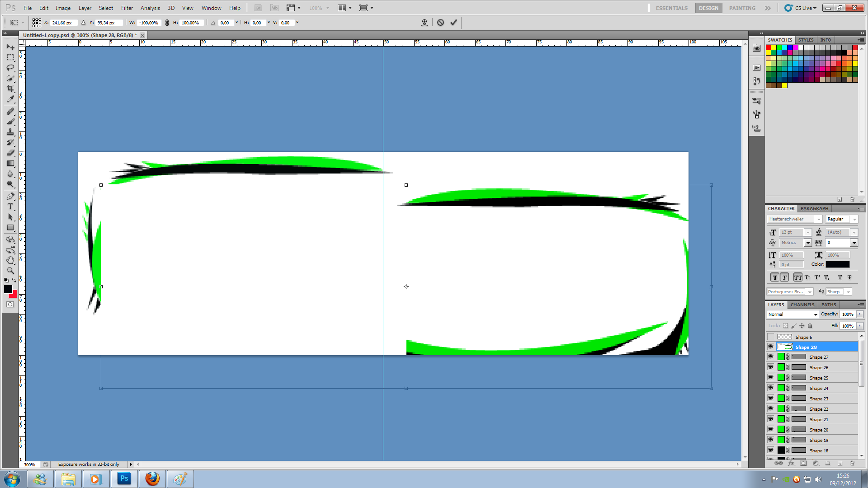Select the Crop tool
Screen dimensions: 868x488
(x=10, y=89)
